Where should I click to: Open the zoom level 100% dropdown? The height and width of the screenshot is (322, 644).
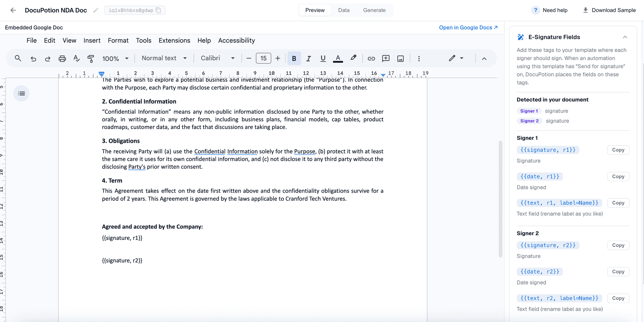(x=115, y=59)
